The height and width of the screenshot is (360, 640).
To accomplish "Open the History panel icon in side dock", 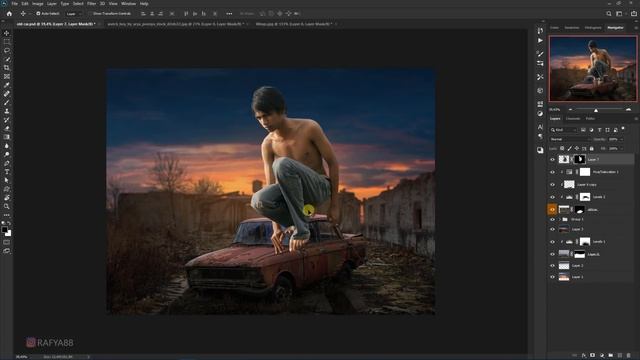I will coord(540,31).
